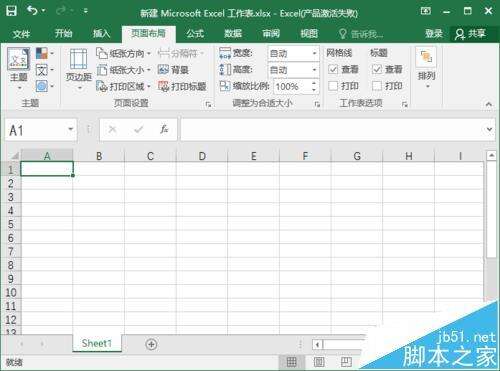Open the File (文件) tab
The height and width of the screenshot is (371, 500).
pos(21,34)
